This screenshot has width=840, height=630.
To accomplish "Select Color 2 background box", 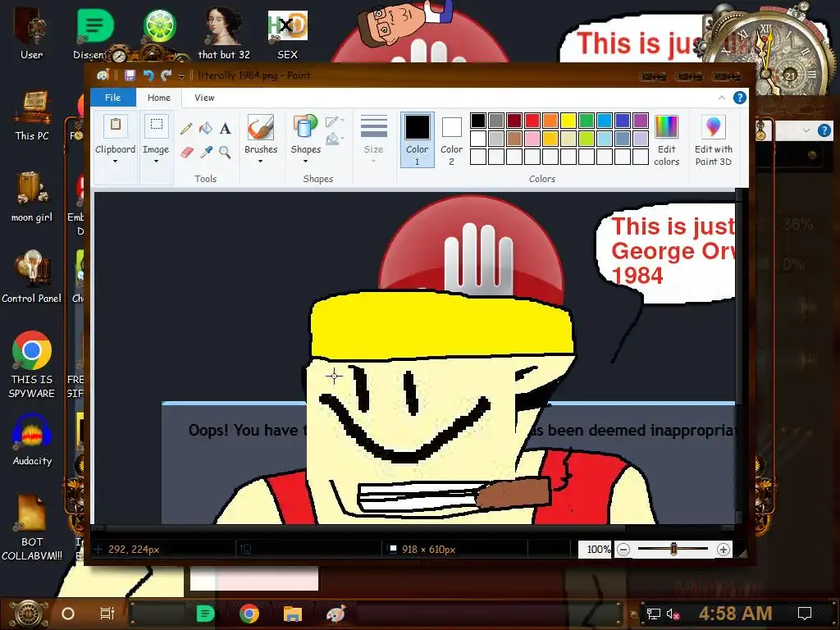I will (x=451, y=139).
